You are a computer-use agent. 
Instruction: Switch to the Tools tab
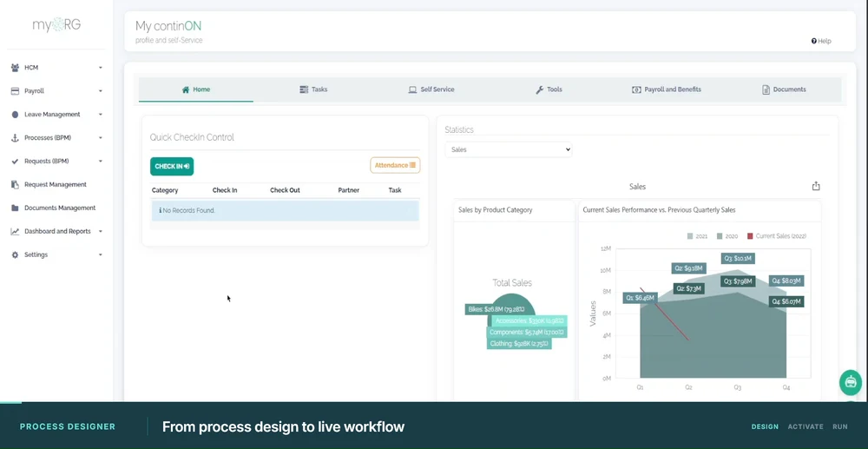(x=549, y=89)
